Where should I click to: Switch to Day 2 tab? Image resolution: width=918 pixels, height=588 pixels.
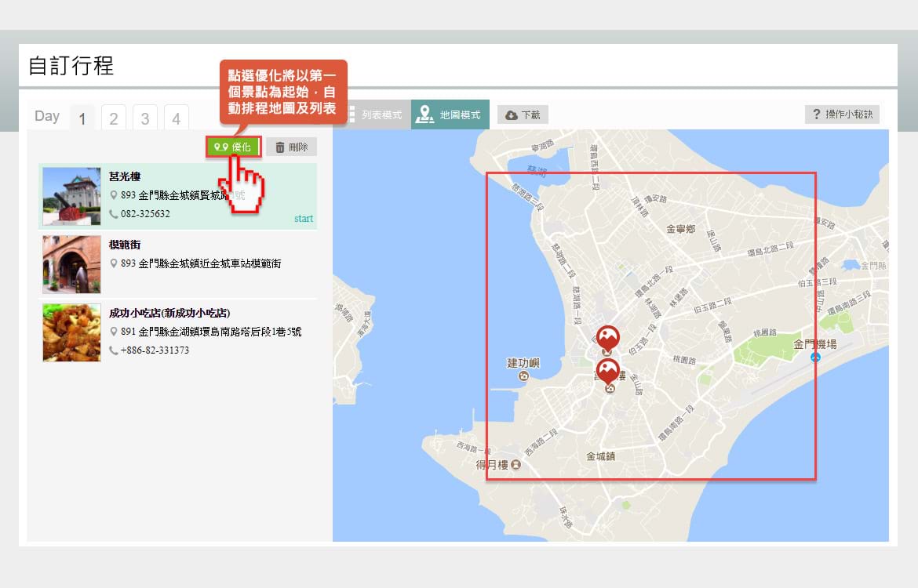click(114, 118)
